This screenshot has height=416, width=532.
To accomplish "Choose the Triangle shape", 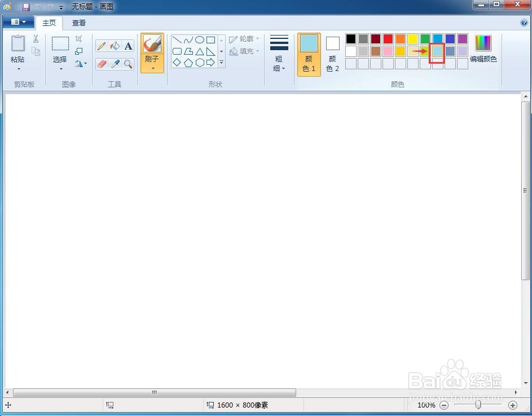I will (x=200, y=51).
